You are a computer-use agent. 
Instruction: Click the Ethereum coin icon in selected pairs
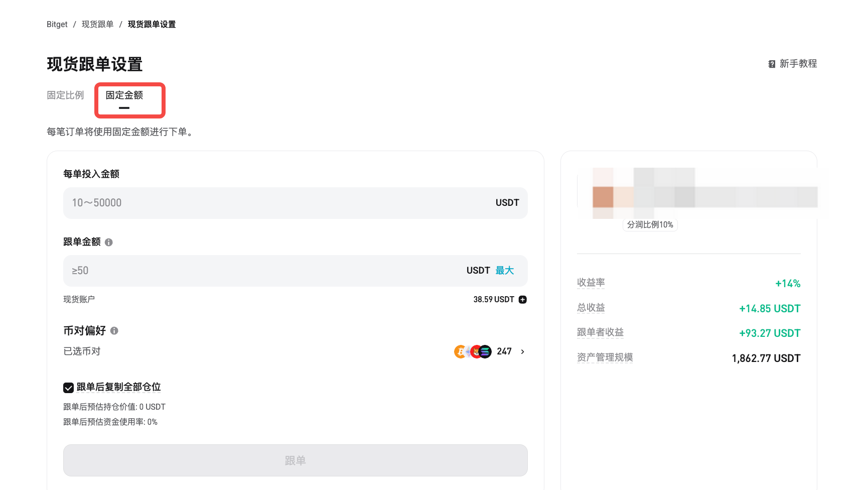[468, 351]
